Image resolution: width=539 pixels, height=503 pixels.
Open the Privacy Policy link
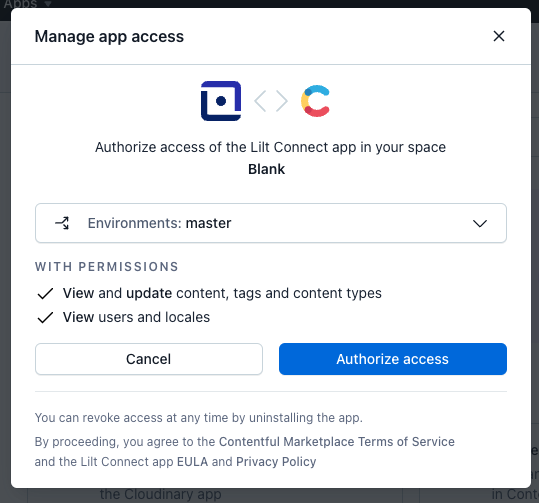pos(276,462)
